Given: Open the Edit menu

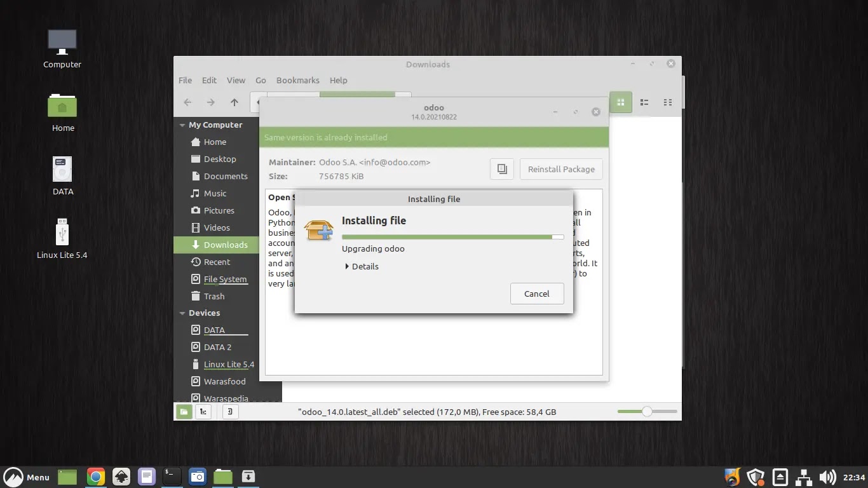Looking at the screenshot, I should pos(209,80).
